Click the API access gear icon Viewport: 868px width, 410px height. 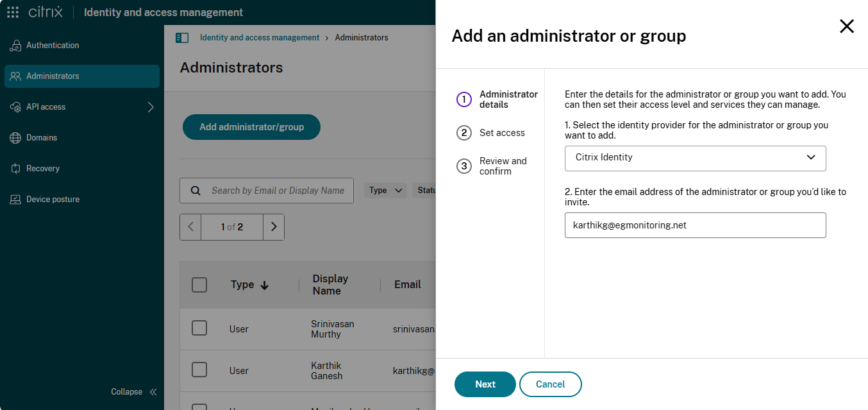(15, 107)
